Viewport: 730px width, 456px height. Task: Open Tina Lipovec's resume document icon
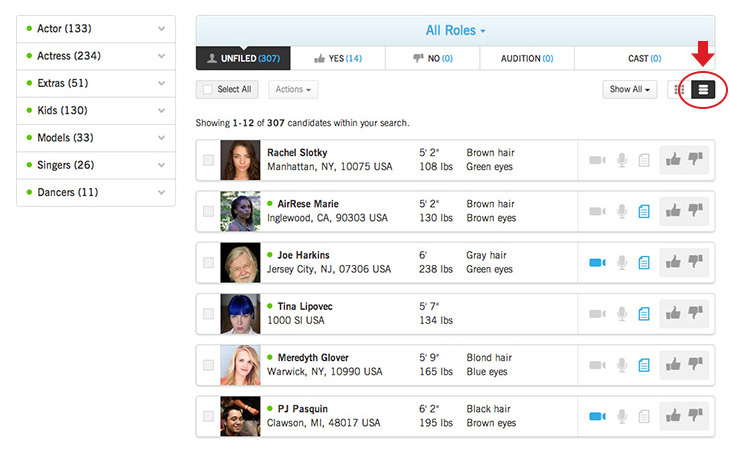pyautogui.click(x=644, y=314)
